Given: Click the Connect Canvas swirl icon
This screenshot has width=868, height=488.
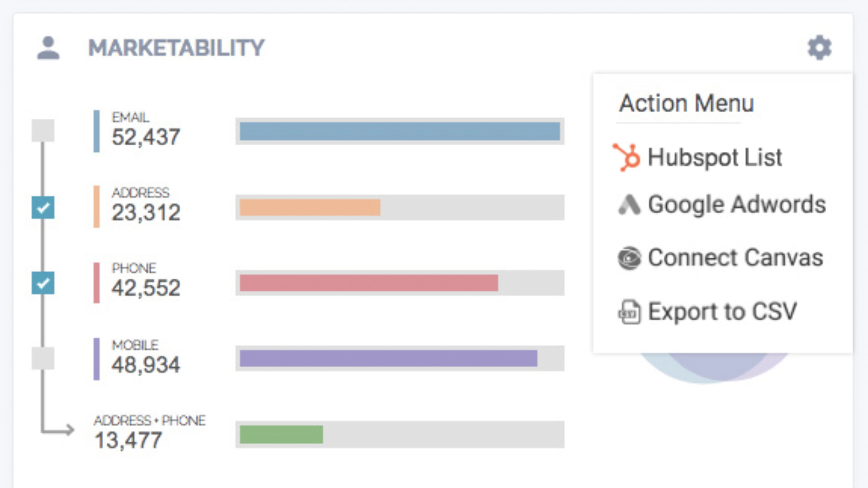Looking at the screenshot, I should coord(629,258).
